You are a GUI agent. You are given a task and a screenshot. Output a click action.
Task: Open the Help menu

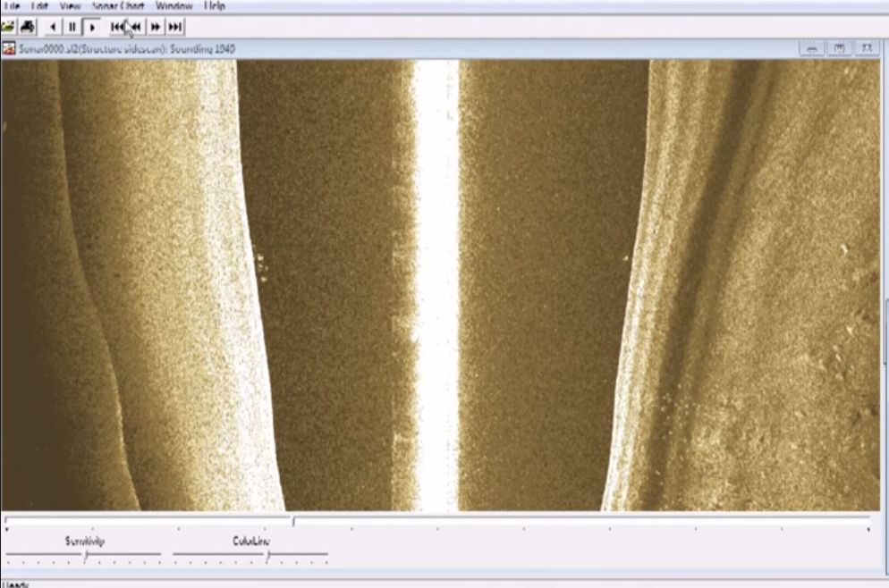[215, 5]
